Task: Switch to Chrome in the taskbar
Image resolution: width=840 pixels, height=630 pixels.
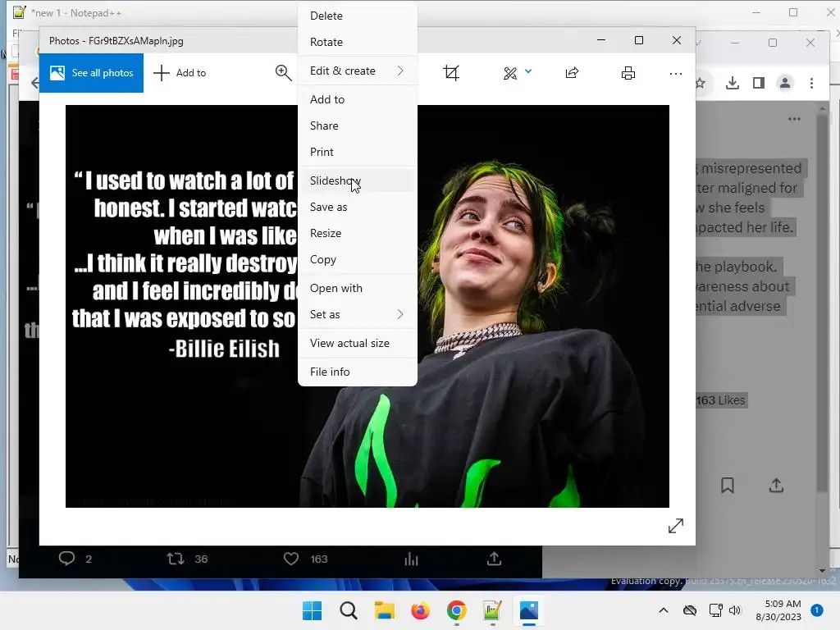Action: 456,610
